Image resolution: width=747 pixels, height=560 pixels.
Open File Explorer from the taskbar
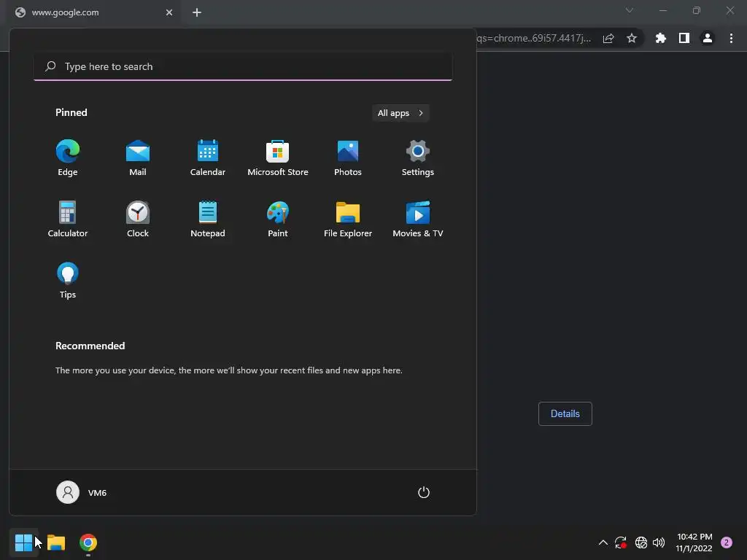pyautogui.click(x=56, y=542)
